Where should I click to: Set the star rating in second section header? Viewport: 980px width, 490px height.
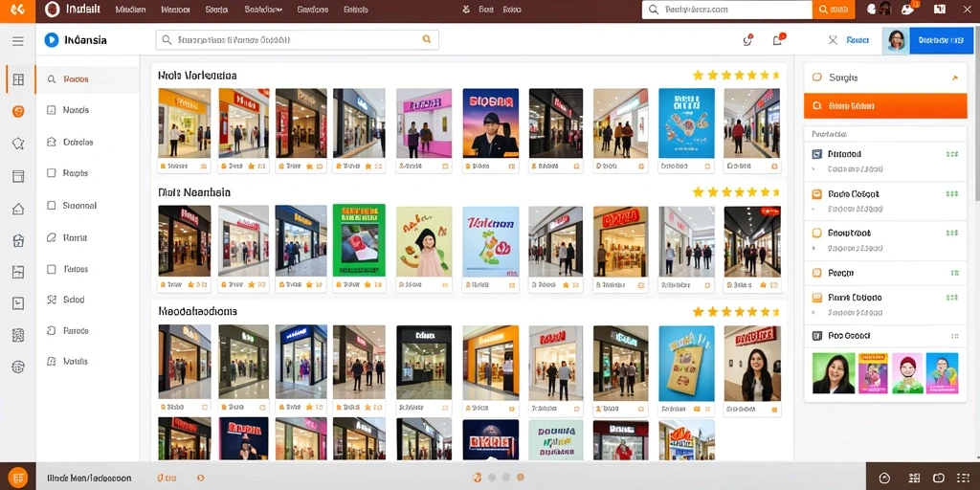[736, 191]
